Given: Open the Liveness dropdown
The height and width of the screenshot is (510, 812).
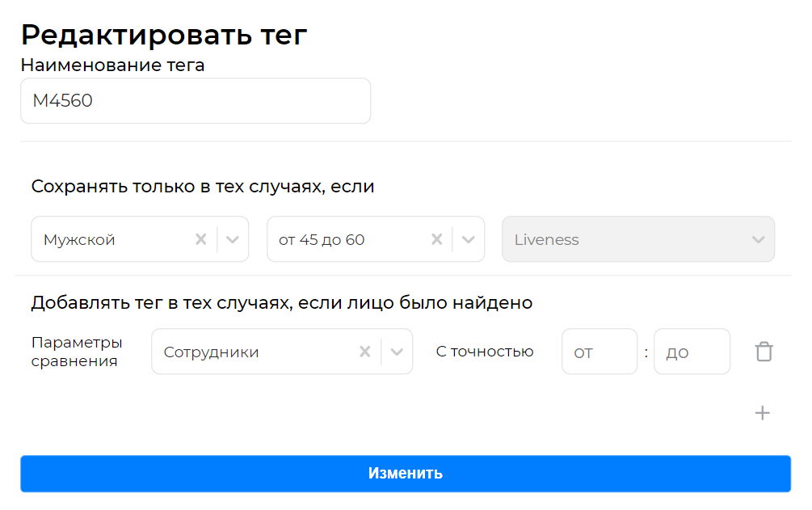Looking at the screenshot, I should pos(758,238).
